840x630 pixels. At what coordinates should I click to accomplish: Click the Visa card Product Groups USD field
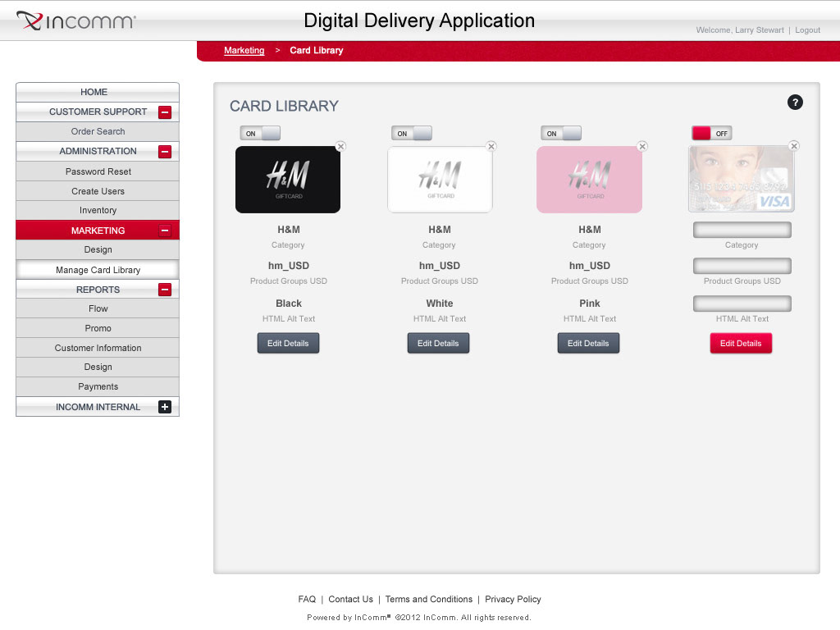(742, 267)
